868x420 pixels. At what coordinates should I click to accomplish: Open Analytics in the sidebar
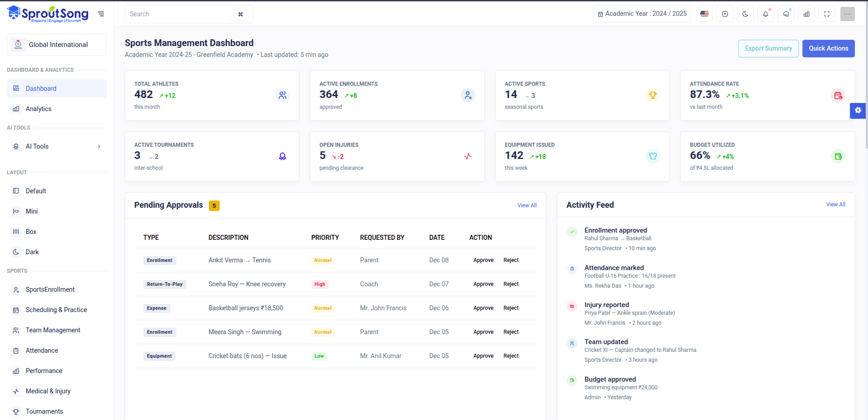tap(57, 109)
